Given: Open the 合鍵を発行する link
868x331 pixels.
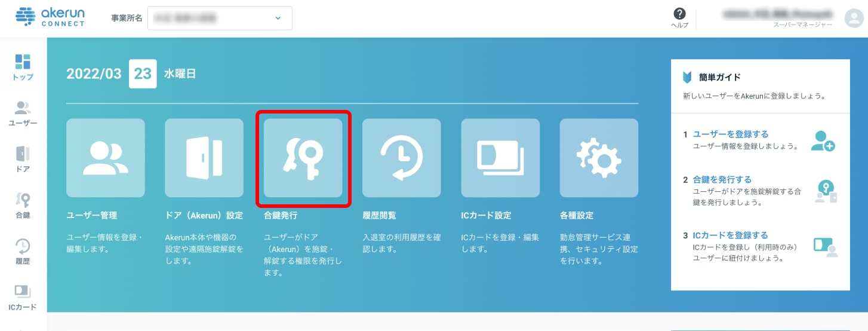Looking at the screenshot, I should point(722,179).
